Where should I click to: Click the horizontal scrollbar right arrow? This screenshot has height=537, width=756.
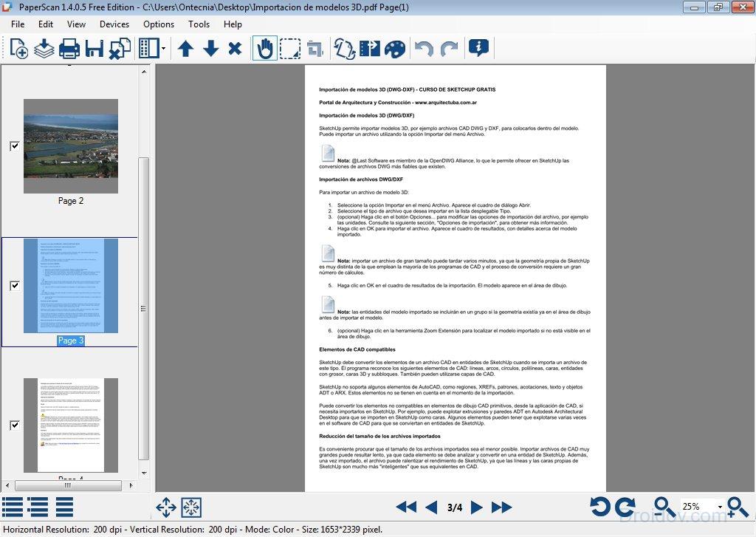click(x=131, y=485)
